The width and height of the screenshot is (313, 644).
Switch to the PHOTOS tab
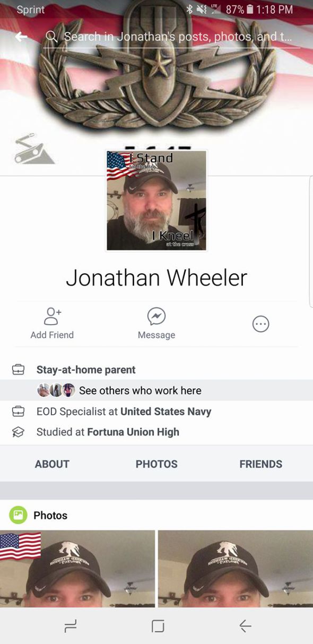coord(156,464)
